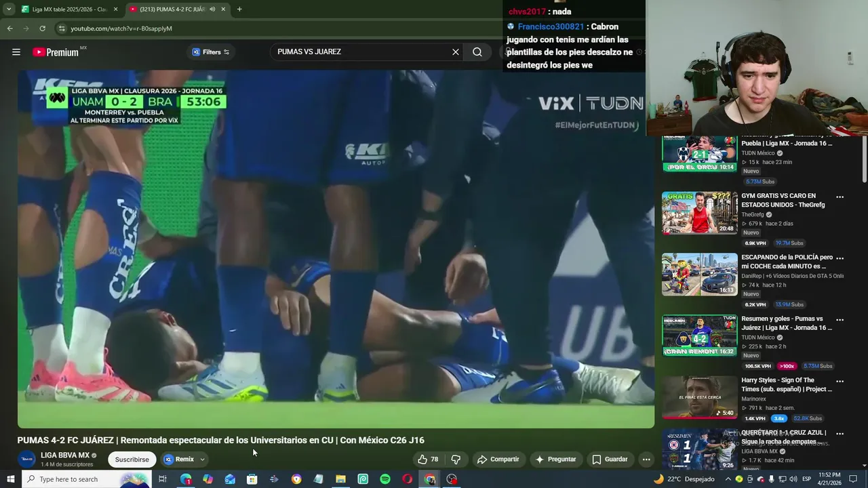
Task: Open File Explorer from the taskbar
Action: click(340, 479)
